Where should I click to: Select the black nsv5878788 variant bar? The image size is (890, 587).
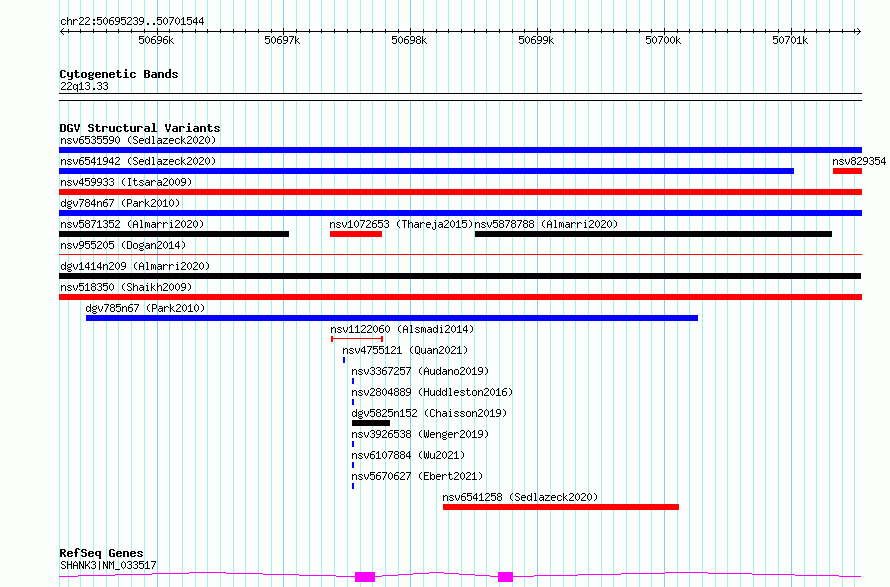coord(653,234)
